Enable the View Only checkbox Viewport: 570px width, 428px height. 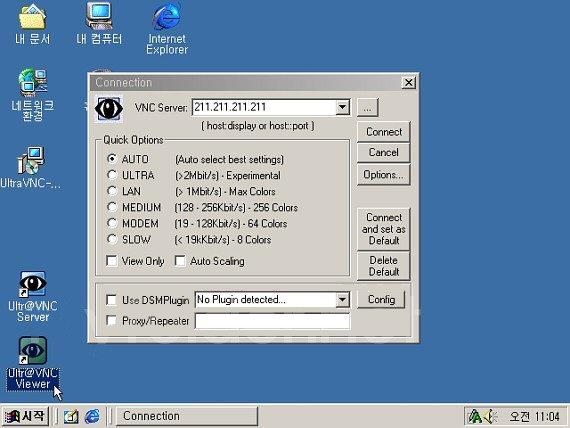coord(112,261)
